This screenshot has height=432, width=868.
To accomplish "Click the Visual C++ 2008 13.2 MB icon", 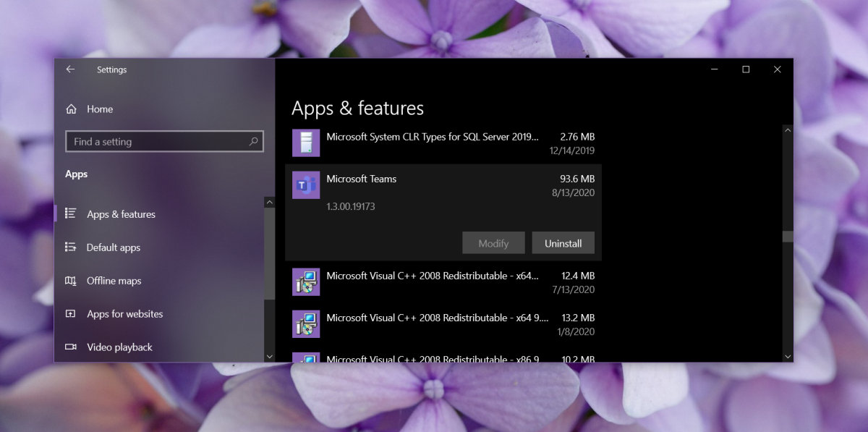I will 306,323.
